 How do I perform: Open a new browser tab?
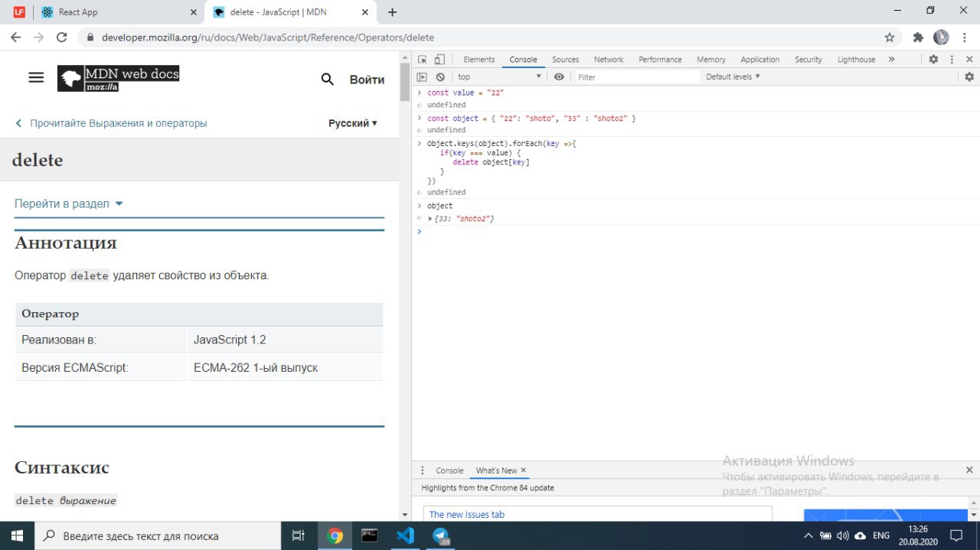[x=393, y=12]
